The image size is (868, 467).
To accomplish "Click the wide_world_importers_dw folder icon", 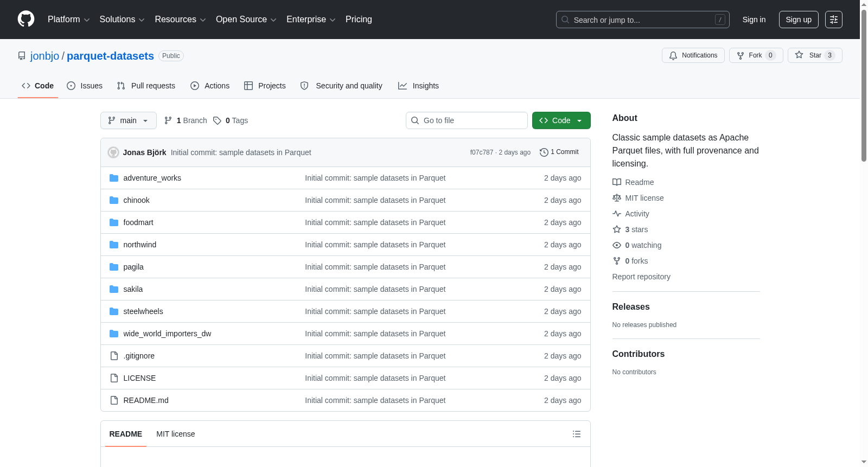I will point(114,334).
